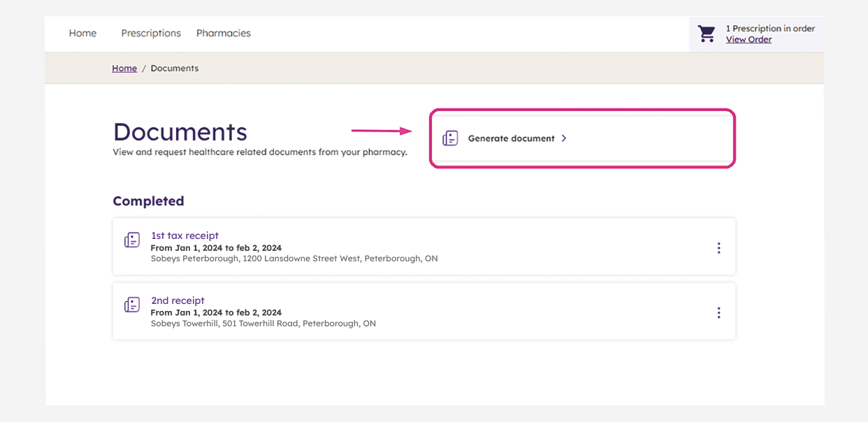The image size is (868, 422).
Task: Navigate to the Pharmacies page
Action: pos(223,33)
